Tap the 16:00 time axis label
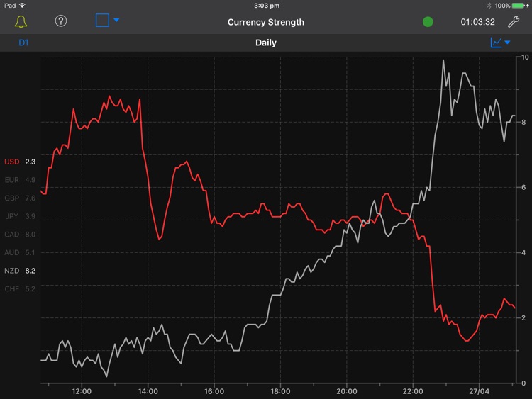 point(214,391)
